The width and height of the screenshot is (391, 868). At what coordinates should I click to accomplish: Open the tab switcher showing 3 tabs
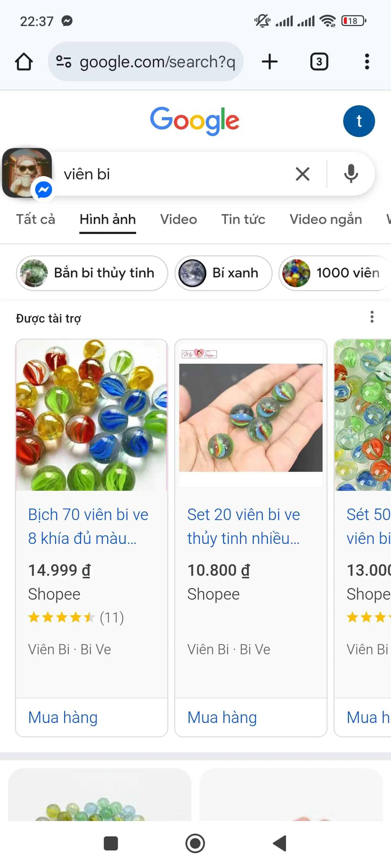[x=319, y=62]
